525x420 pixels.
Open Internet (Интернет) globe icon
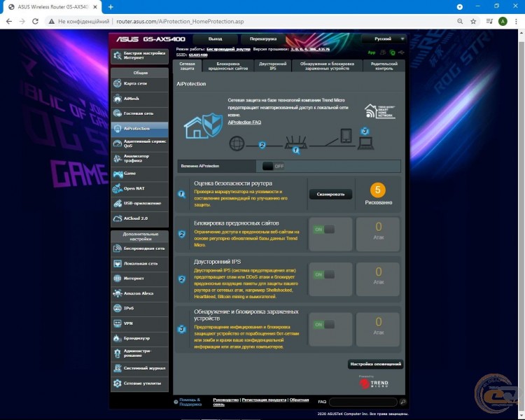point(117,279)
